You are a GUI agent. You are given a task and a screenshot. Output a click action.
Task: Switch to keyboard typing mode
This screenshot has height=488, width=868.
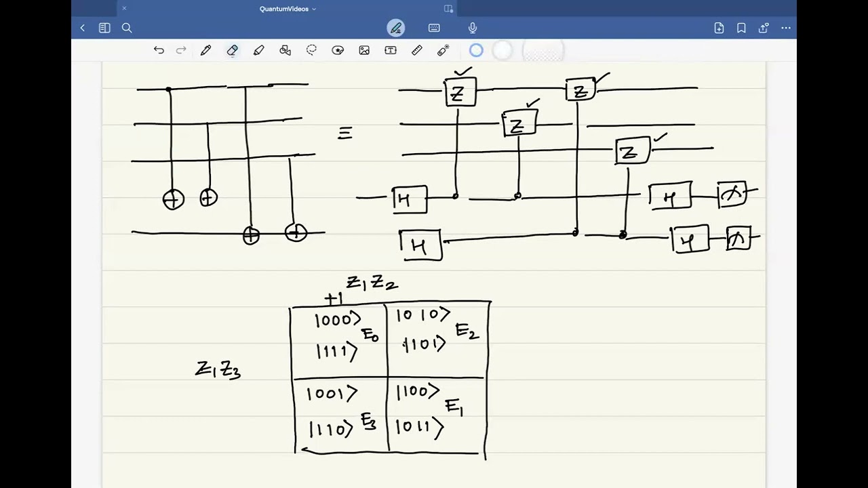tap(434, 28)
